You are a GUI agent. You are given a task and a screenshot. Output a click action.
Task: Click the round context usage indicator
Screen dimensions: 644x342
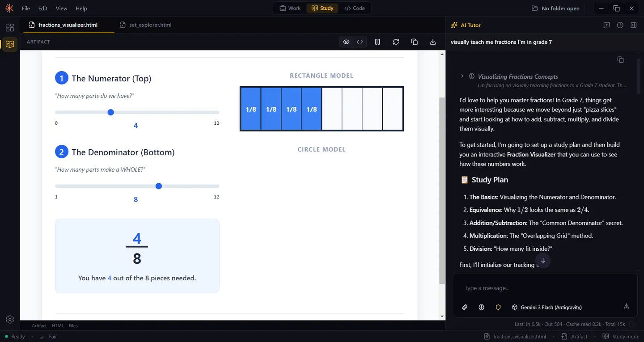coord(631,324)
